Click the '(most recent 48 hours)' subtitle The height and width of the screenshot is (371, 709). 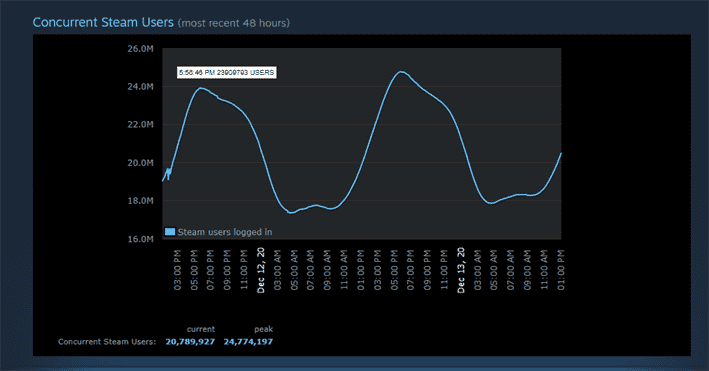coord(234,23)
